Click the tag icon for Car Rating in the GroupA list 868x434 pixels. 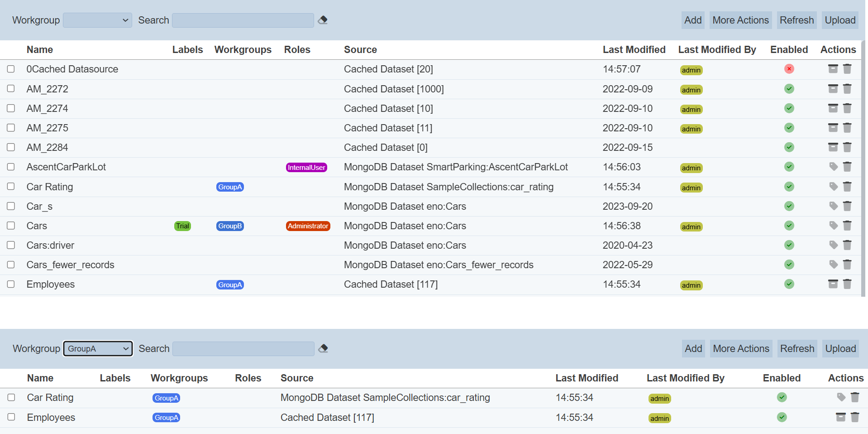pyautogui.click(x=841, y=397)
